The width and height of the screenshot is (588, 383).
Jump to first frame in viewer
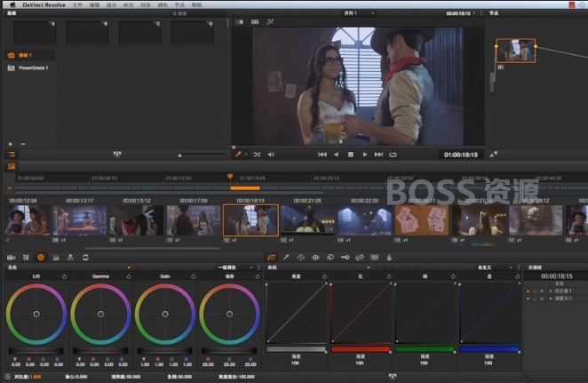tap(322, 155)
